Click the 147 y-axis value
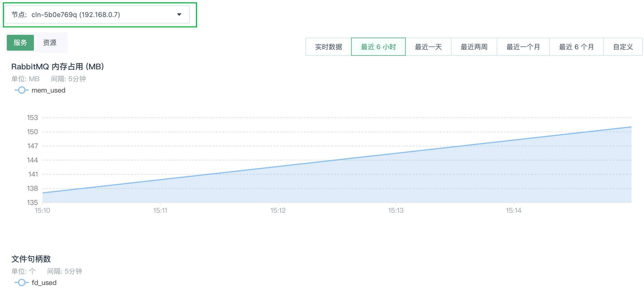Viewport: 644px width, 296px height. tap(33, 146)
